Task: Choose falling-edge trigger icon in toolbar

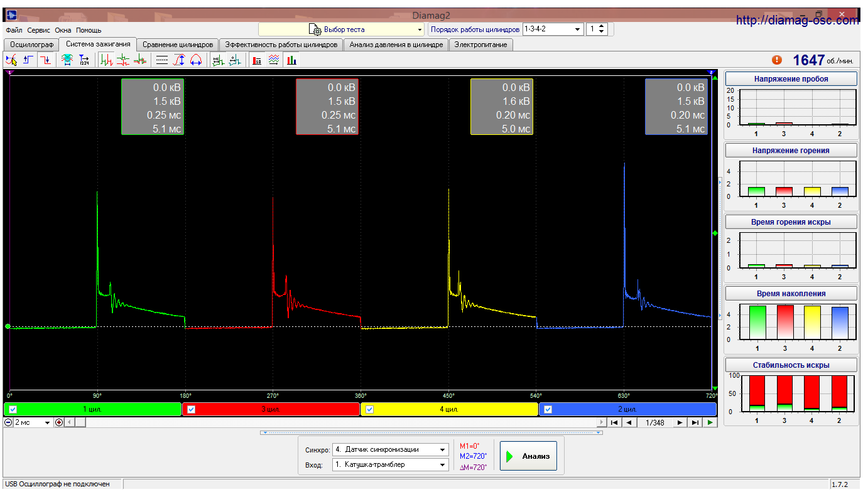Action: tap(46, 60)
